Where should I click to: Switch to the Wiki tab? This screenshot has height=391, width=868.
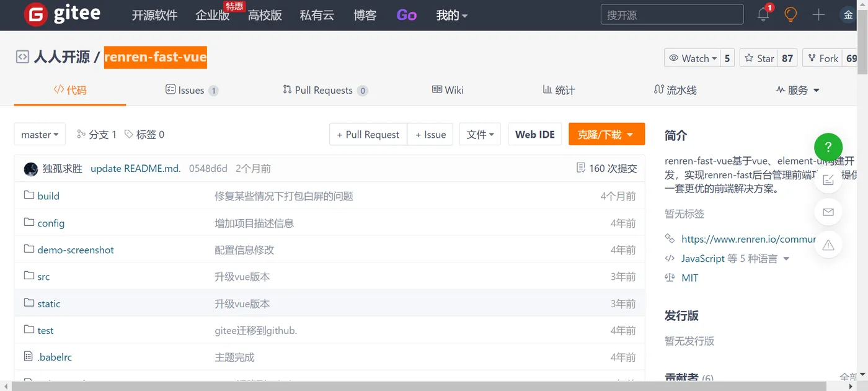448,90
